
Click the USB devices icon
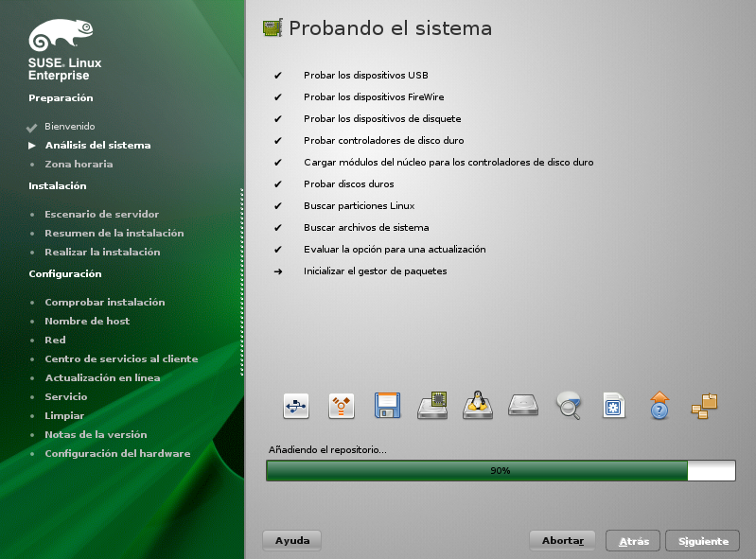coord(296,406)
